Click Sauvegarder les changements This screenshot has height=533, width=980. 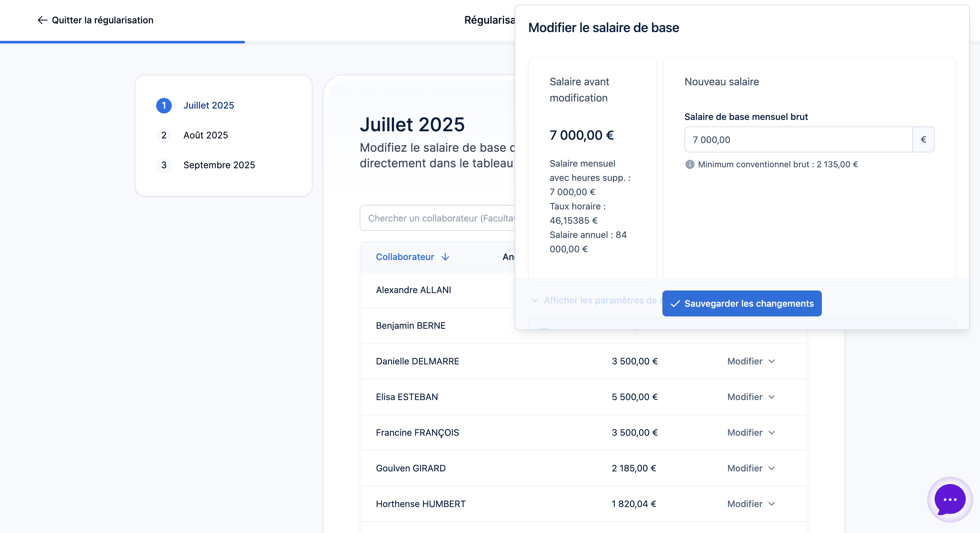click(x=741, y=303)
